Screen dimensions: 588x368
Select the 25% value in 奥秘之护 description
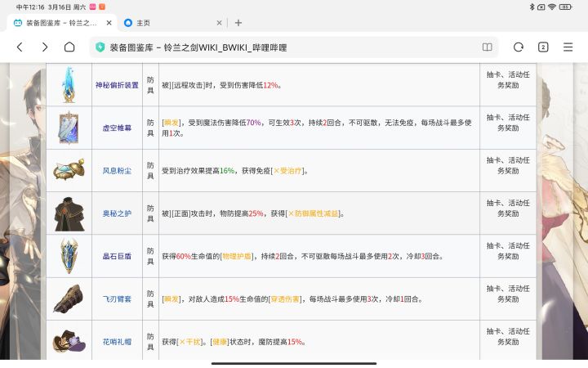(256, 213)
